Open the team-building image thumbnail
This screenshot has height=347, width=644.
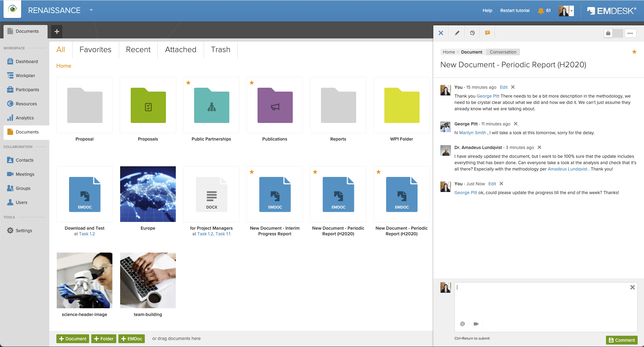click(x=148, y=280)
